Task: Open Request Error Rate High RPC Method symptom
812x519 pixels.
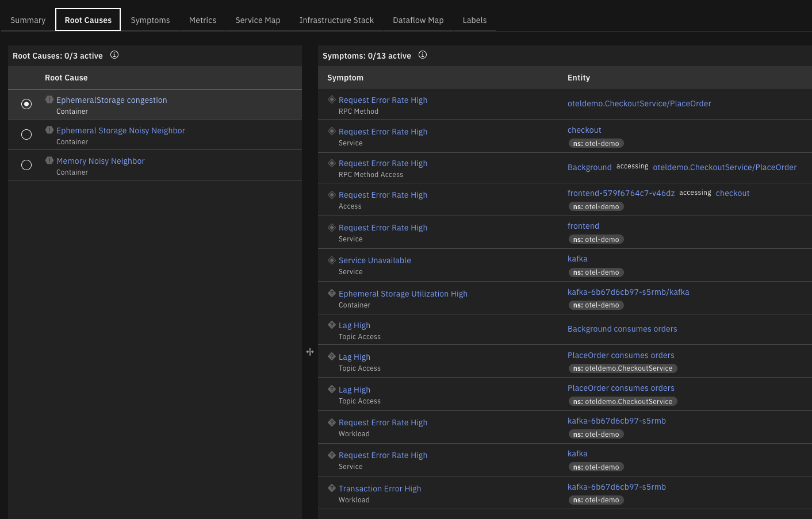Action: (383, 100)
